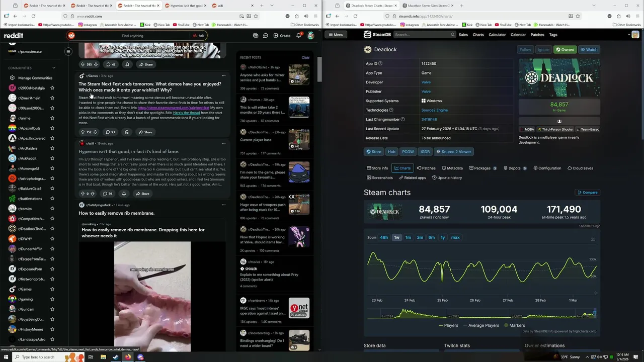Favorite r/2000sNostalgia with its star
This screenshot has width=644, height=362.
(x=52, y=88)
